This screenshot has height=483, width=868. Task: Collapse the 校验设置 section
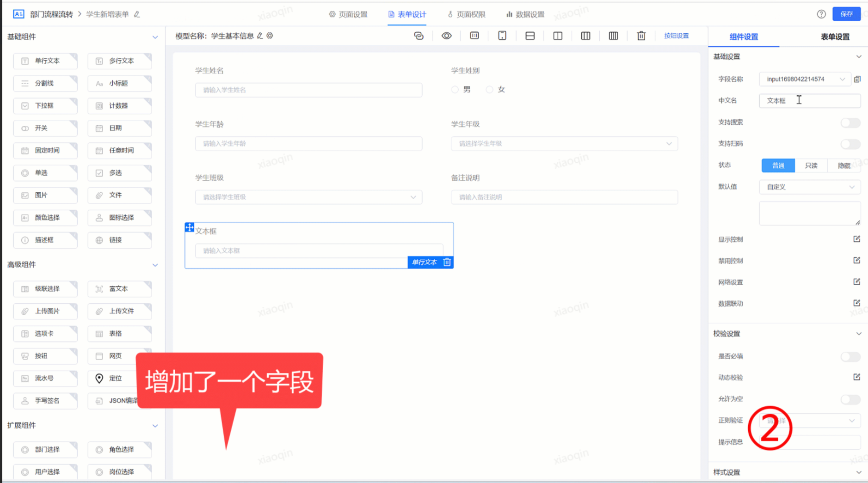pyautogui.click(x=859, y=333)
